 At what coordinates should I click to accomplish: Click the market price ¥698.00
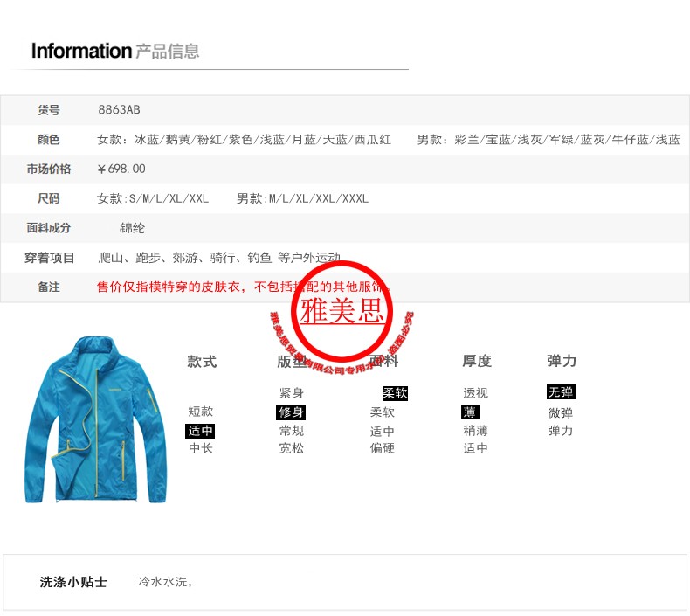click(121, 169)
